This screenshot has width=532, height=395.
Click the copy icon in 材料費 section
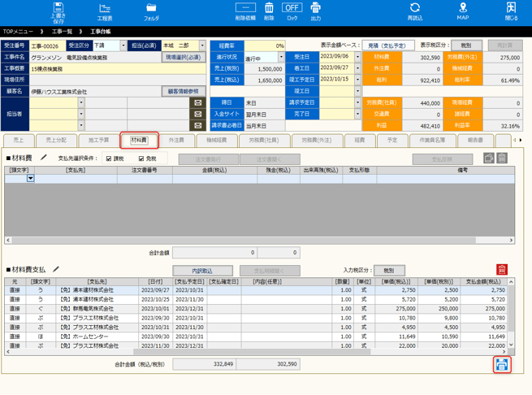tap(489, 158)
